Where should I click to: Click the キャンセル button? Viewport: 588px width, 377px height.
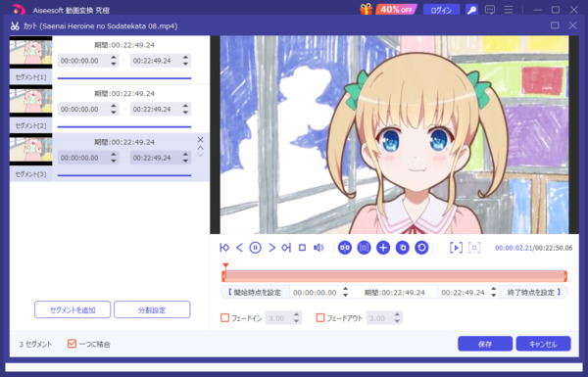click(543, 344)
